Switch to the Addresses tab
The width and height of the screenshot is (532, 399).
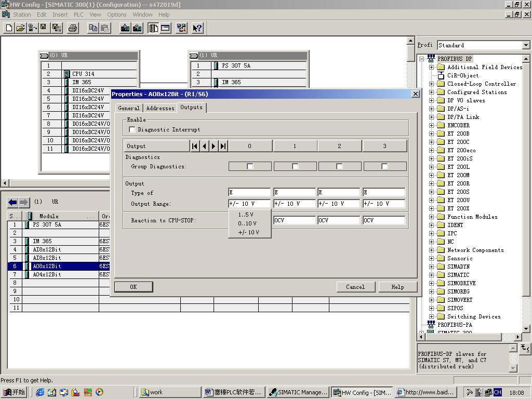160,108
